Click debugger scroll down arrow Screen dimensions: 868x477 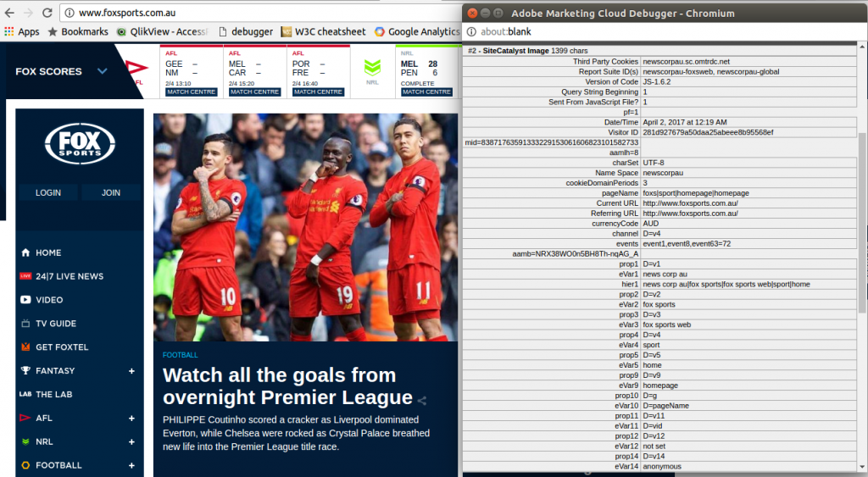click(x=862, y=467)
